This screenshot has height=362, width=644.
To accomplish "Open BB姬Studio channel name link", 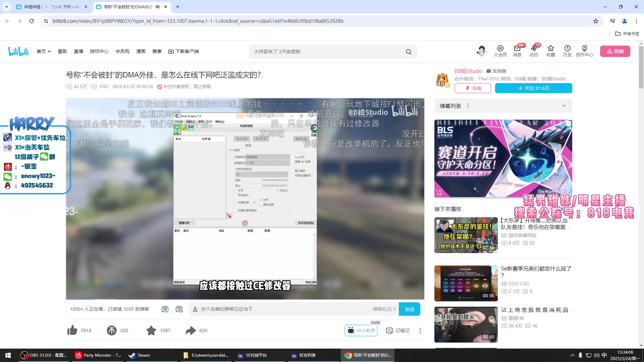I will (x=468, y=71).
